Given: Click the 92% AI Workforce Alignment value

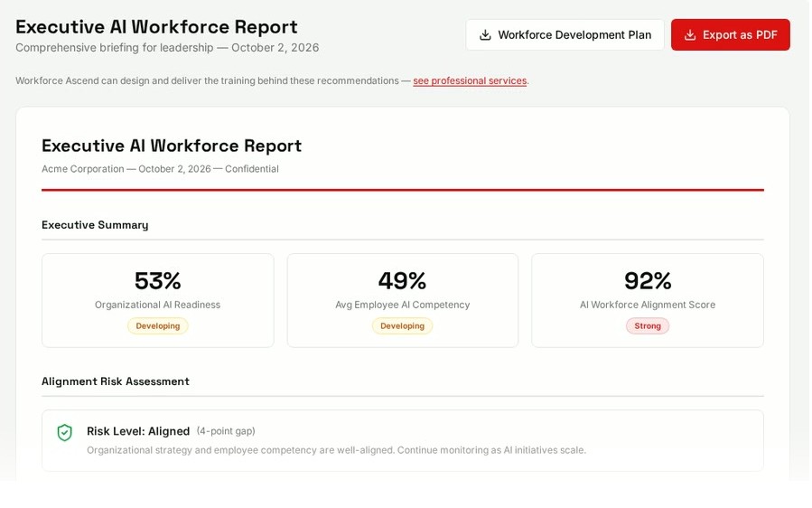Looking at the screenshot, I should (x=648, y=281).
